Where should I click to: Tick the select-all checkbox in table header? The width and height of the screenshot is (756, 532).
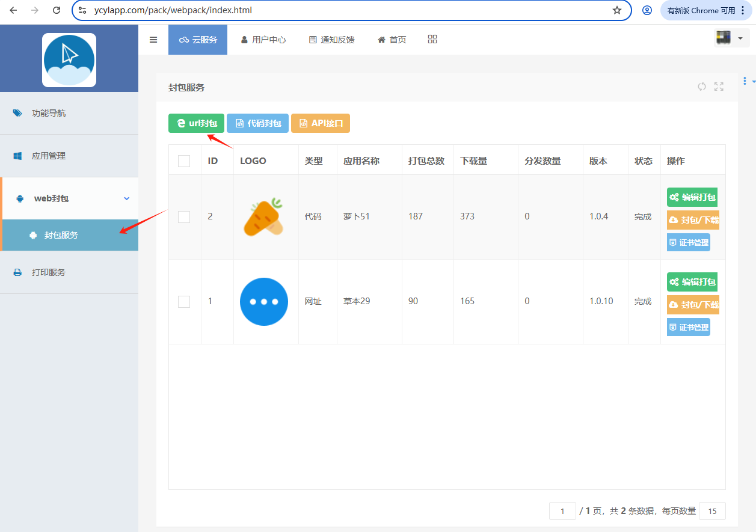[x=184, y=161]
